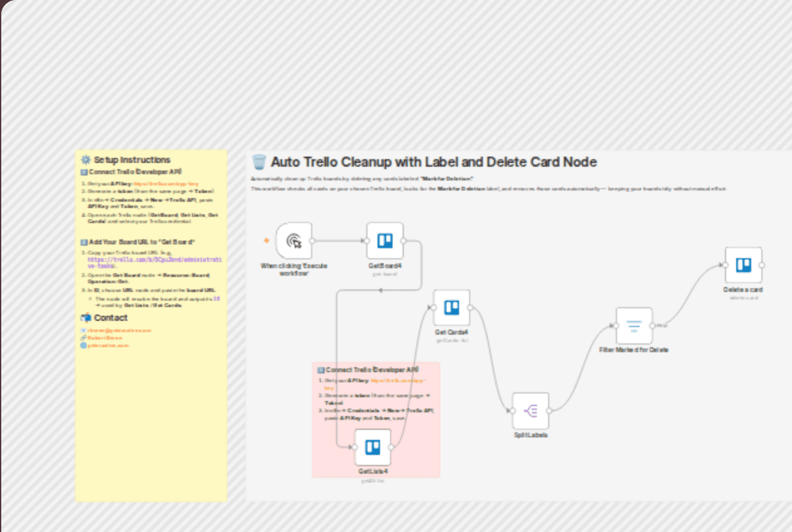
Task: Click output handle of Execute workflow trigger
Action: [312, 240]
